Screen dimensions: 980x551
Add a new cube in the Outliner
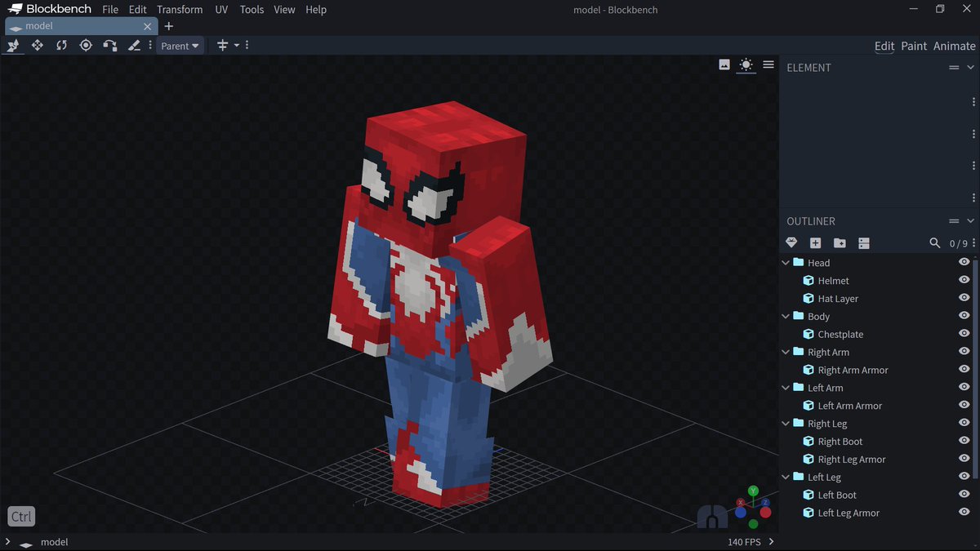click(x=815, y=243)
